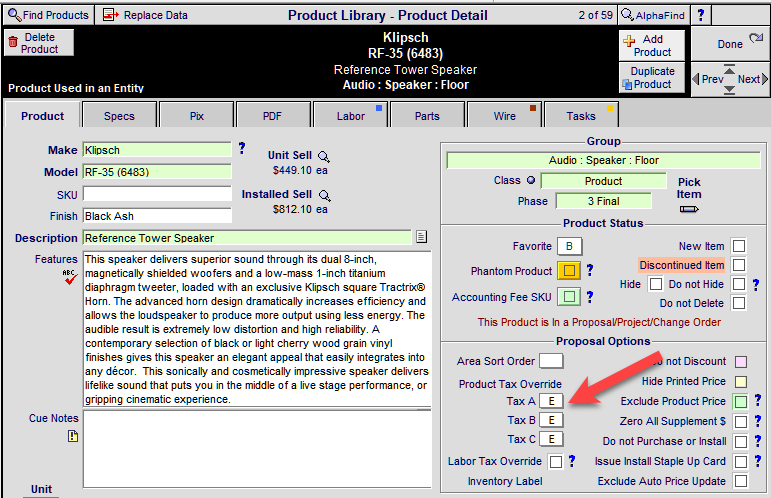The width and height of the screenshot is (771, 498).
Task: Toggle the Hide Printed Price checkbox
Action: coord(741,381)
